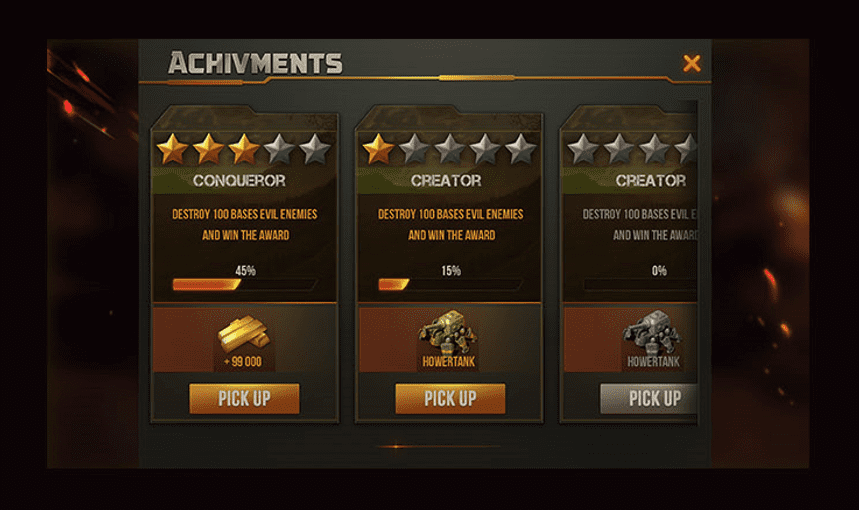Select the gray Howertank reward icon

(x=652, y=331)
